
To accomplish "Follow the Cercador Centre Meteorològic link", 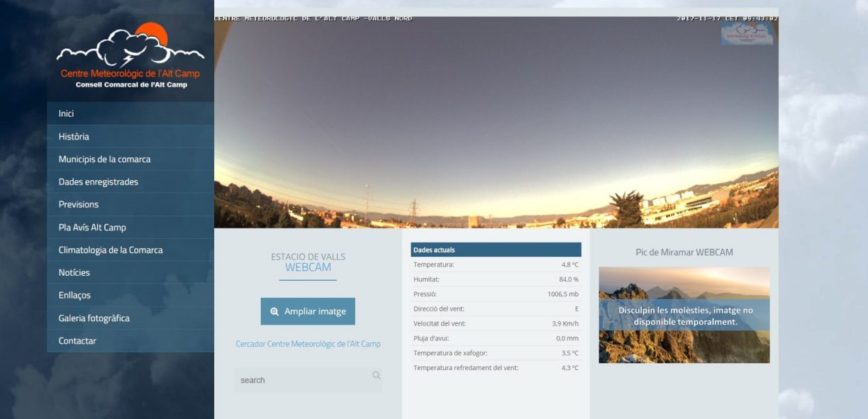I will 308,344.
